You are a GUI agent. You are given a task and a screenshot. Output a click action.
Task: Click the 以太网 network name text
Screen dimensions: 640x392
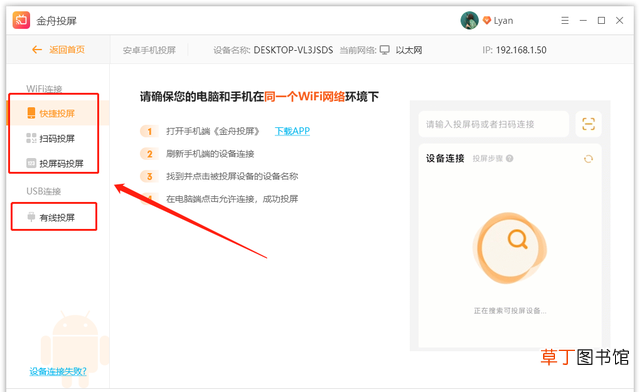tap(409, 50)
